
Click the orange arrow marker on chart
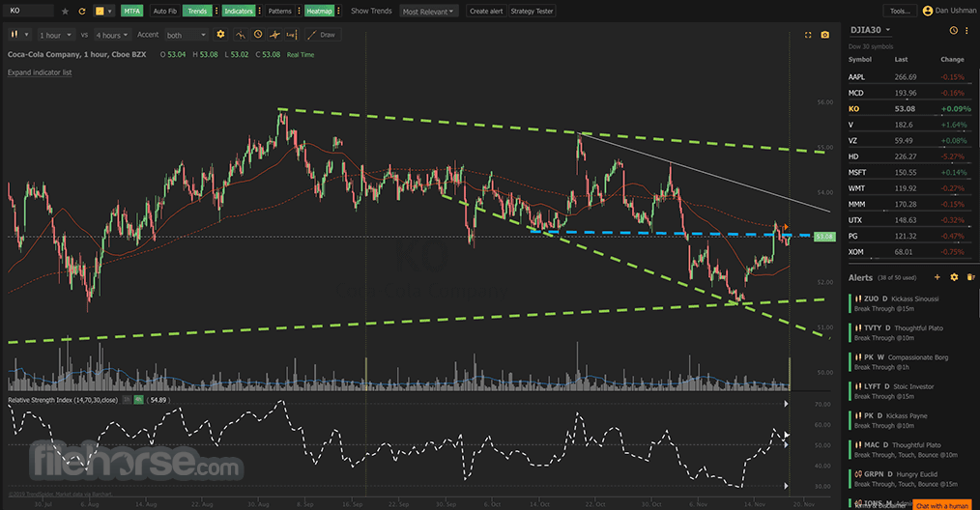click(785, 227)
